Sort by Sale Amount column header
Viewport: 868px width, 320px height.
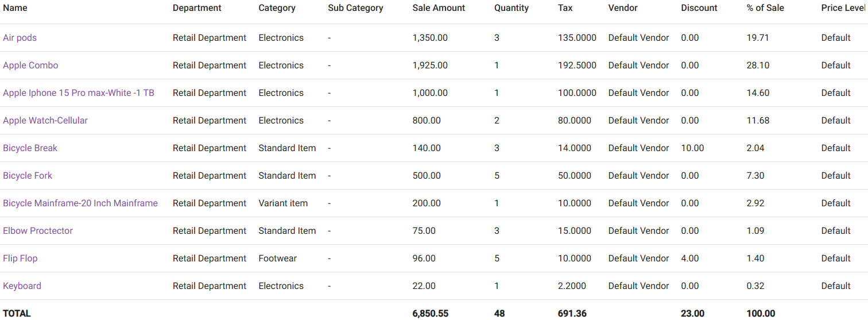tap(439, 8)
